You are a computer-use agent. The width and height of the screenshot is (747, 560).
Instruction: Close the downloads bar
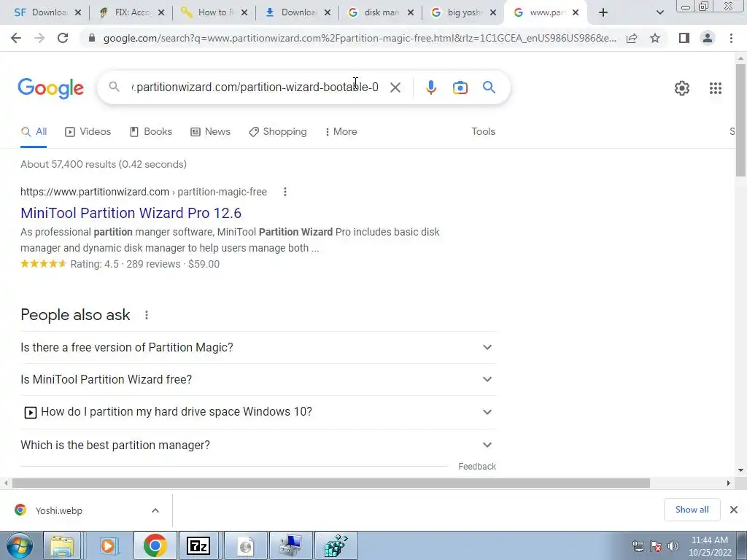tap(734, 510)
